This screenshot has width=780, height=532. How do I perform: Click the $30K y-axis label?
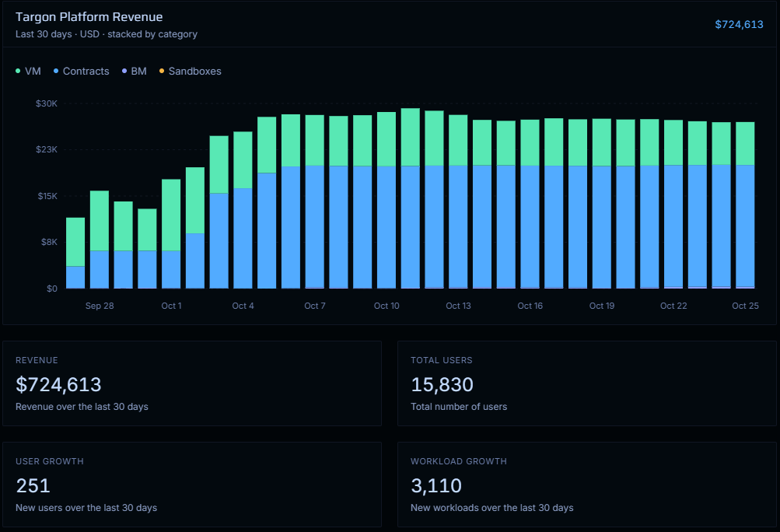point(46,103)
